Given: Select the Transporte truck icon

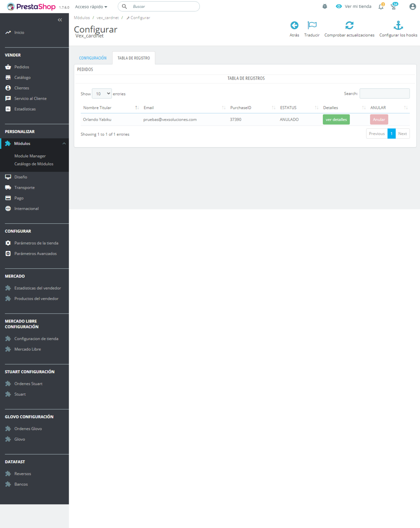Looking at the screenshot, I should [x=8, y=187].
